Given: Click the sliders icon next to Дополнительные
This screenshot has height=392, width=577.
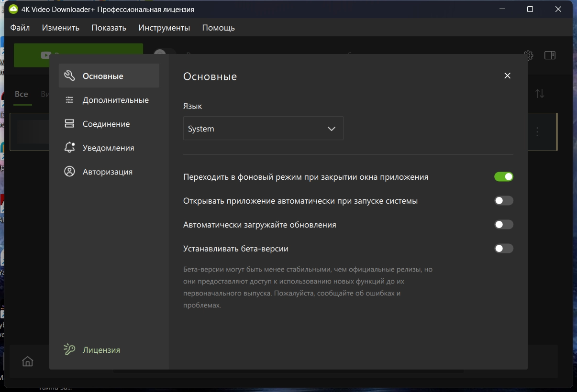Looking at the screenshot, I should click(69, 100).
